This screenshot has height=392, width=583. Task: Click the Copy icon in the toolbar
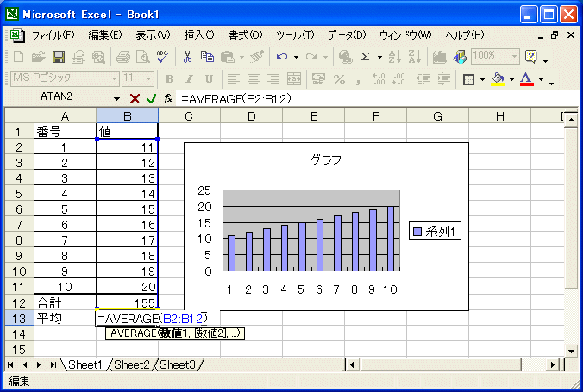pyautogui.click(x=207, y=57)
